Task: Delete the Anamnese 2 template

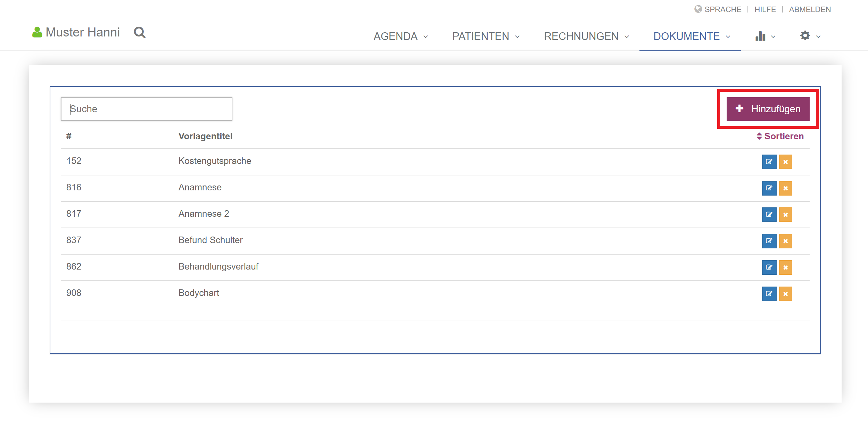Action: click(786, 215)
